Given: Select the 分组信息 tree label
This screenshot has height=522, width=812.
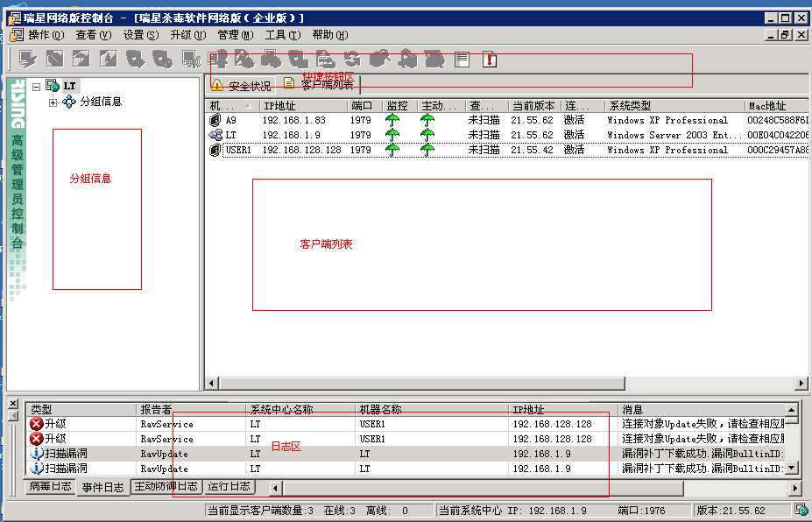Looking at the screenshot, I should tap(101, 102).
